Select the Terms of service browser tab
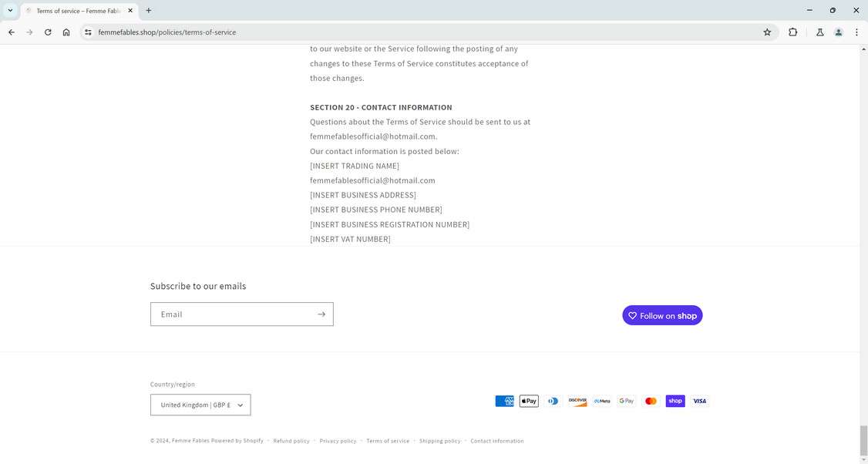This screenshot has height=464, width=868. [77, 11]
